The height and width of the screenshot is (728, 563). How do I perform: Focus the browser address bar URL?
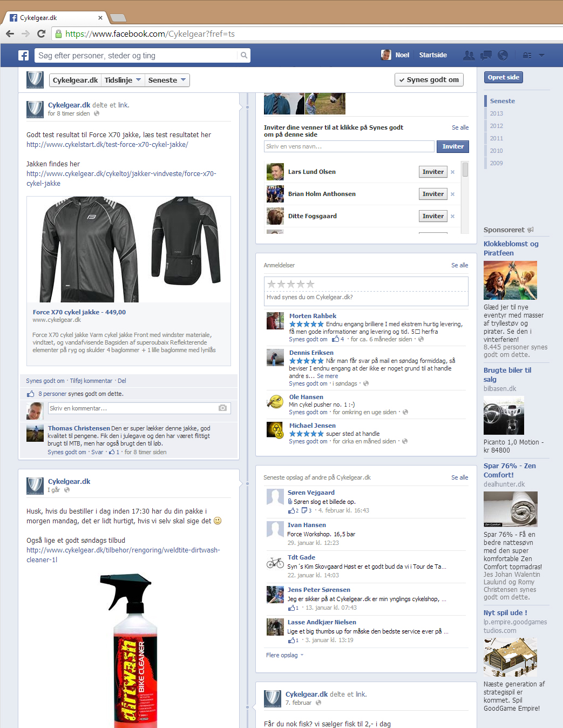(x=150, y=33)
